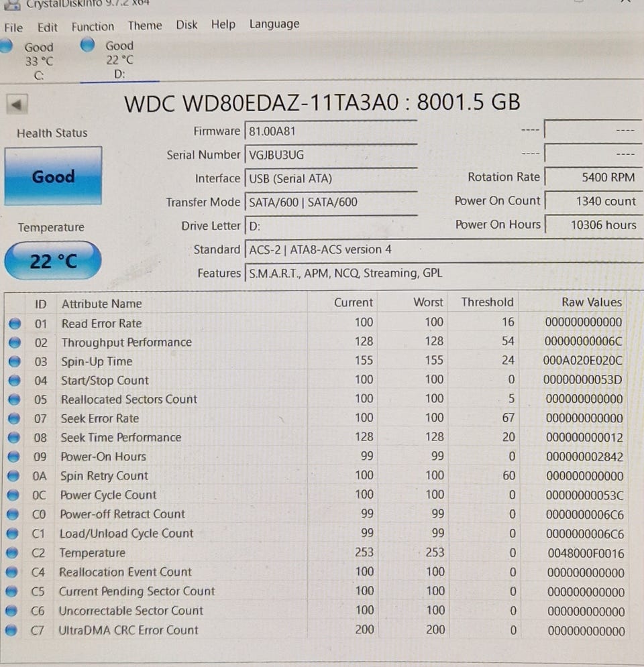Click the Current column header
The height and width of the screenshot is (667, 644).
(x=354, y=302)
